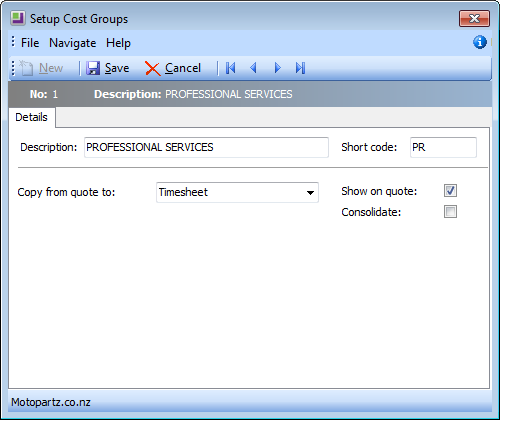Click the red X Cancel icon
The image size is (515, 435).
click(x=153, y=69)
